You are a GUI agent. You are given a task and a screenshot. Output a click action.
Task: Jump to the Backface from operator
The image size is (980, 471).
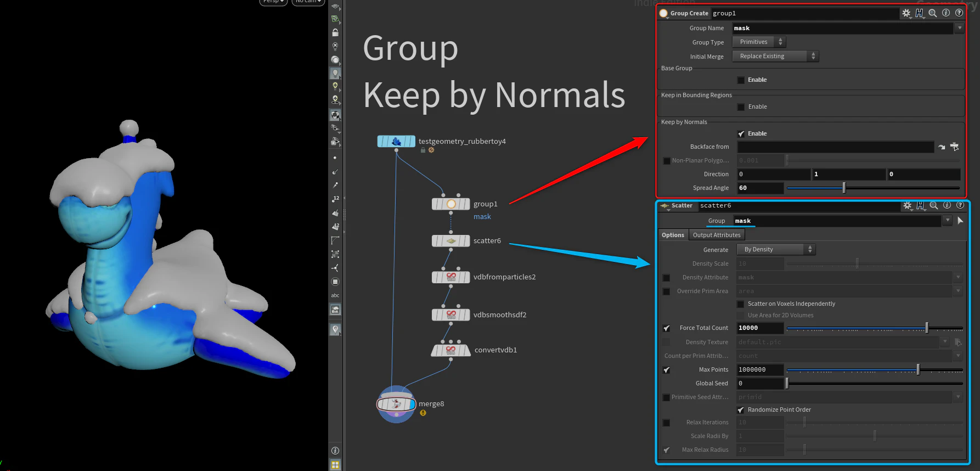point(942,147)
